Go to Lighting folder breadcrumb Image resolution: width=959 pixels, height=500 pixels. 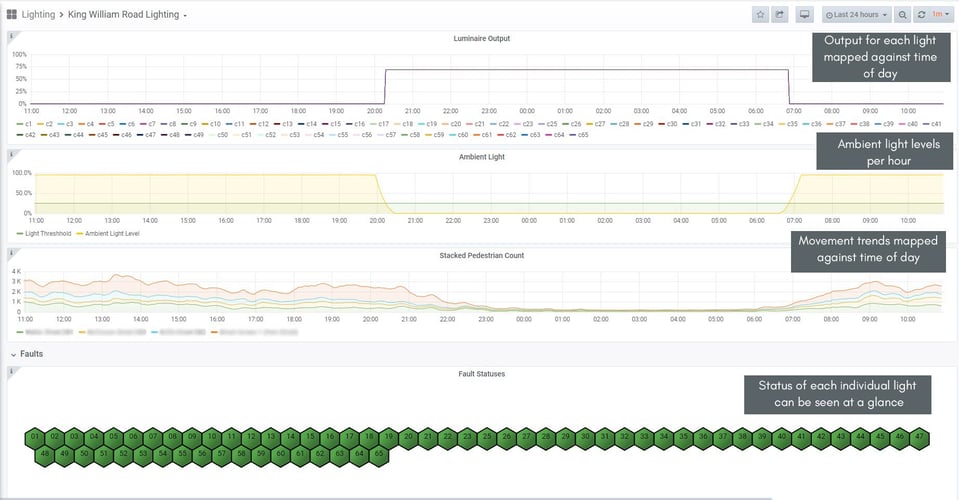coord(38,15)
